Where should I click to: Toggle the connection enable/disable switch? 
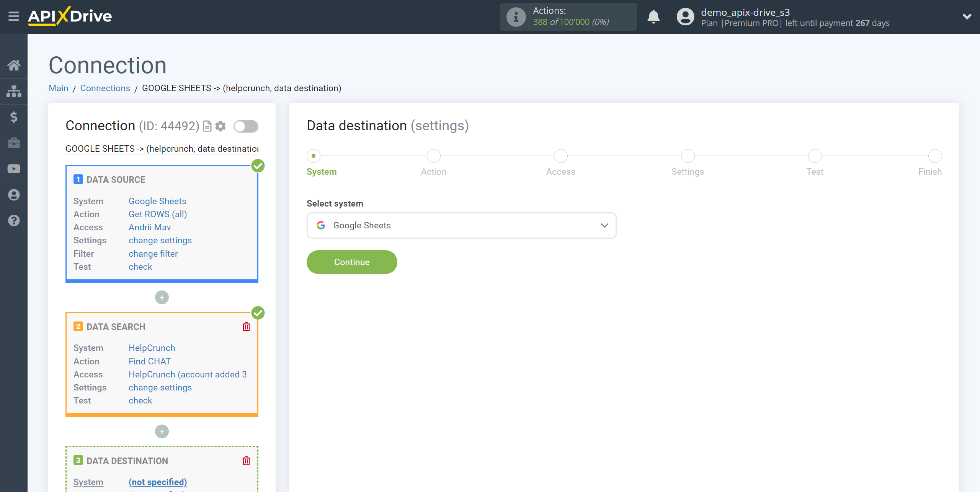(x=246, y=126)
